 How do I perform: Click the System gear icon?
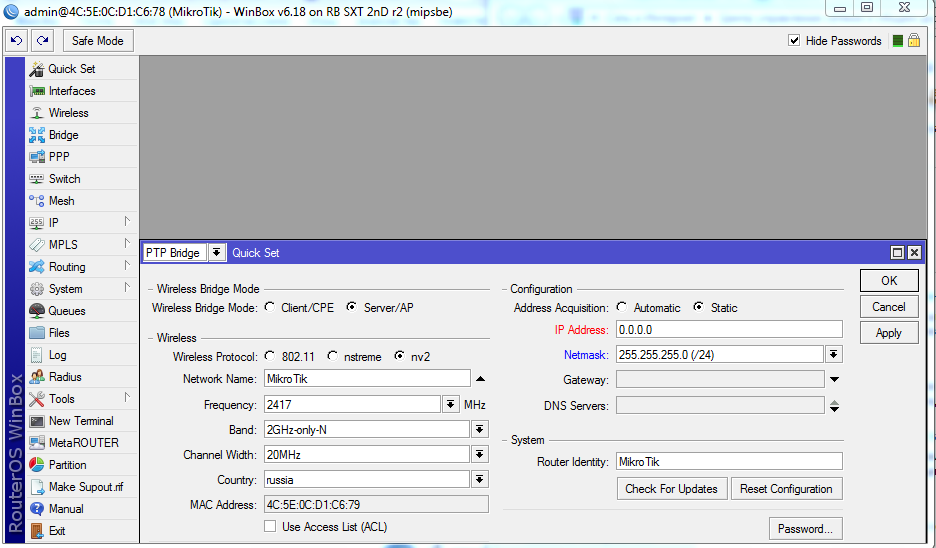(x=37, y=289)
